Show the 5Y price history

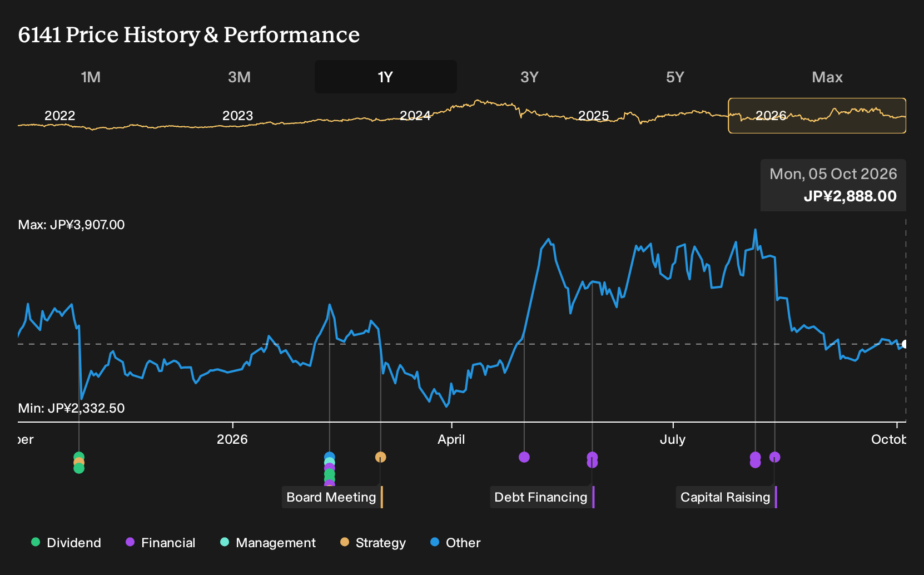(x=675, y=77)
